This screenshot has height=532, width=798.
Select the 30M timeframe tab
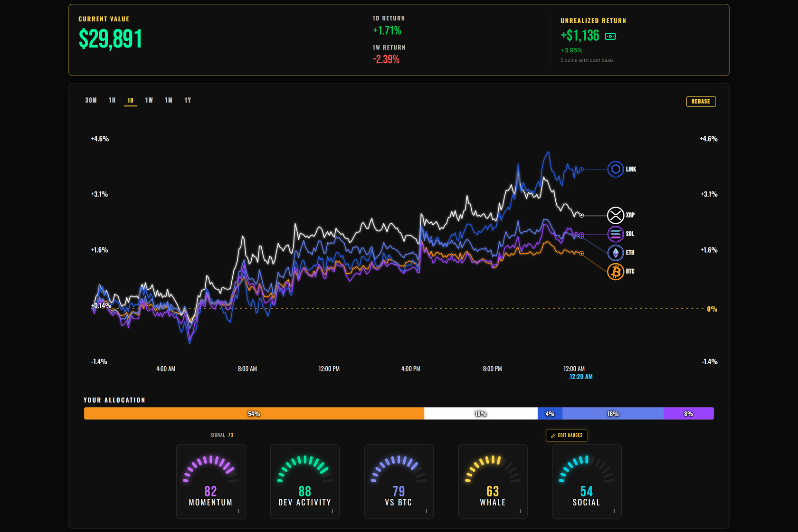(91, 100)
